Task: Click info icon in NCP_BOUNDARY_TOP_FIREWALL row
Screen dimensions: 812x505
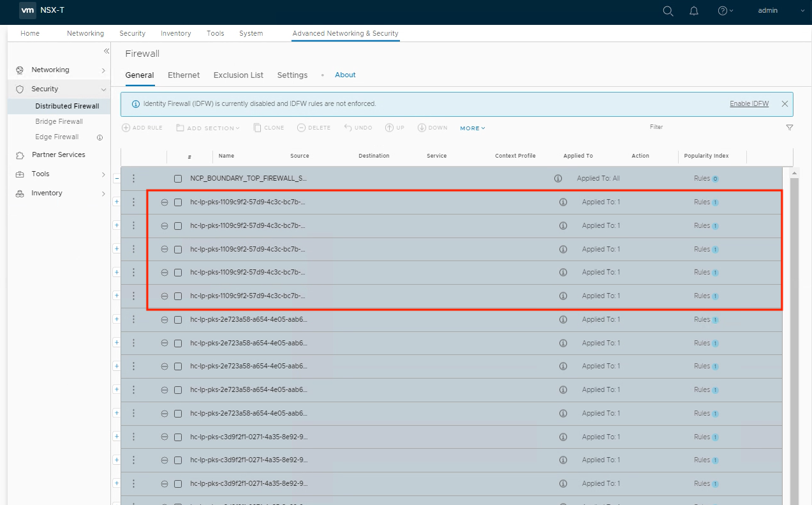Action: point(558,179)
